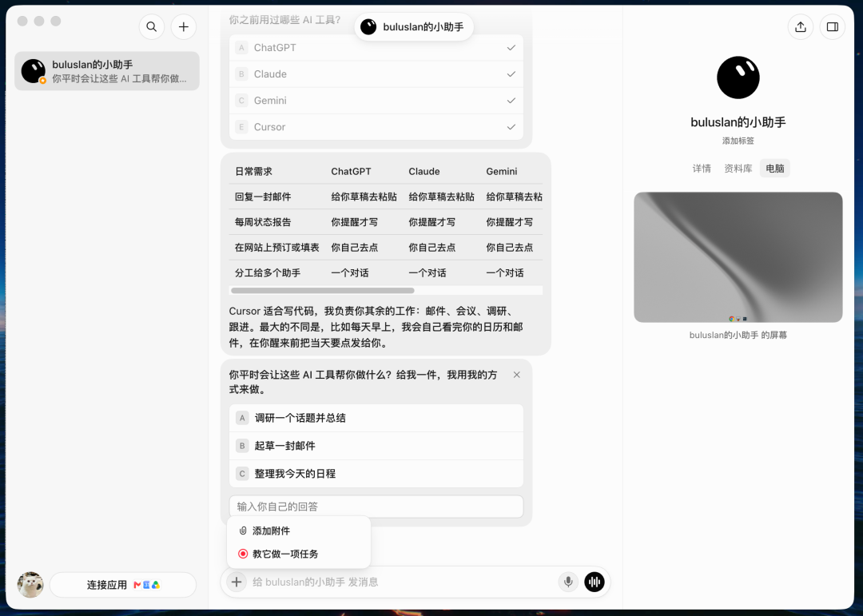This screenshot has height=616, width=863.
Task: Click the microphone dictation icon
Action: point(568,582)
